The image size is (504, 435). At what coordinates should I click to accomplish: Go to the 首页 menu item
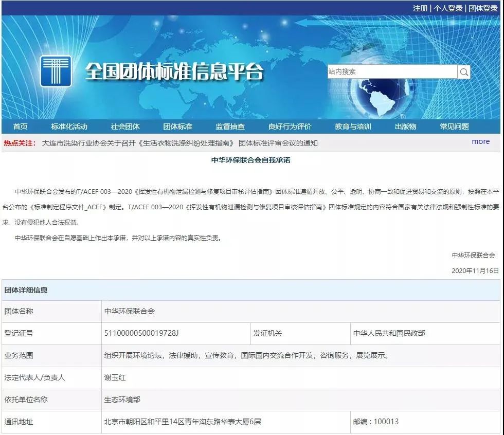pyautogui.click(x=20, y=126)
